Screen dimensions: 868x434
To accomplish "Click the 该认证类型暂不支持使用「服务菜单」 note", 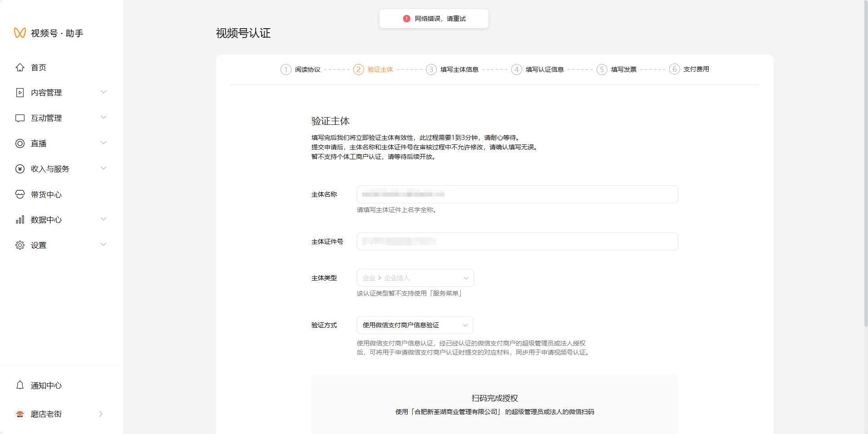I will (x=409, y=293).
